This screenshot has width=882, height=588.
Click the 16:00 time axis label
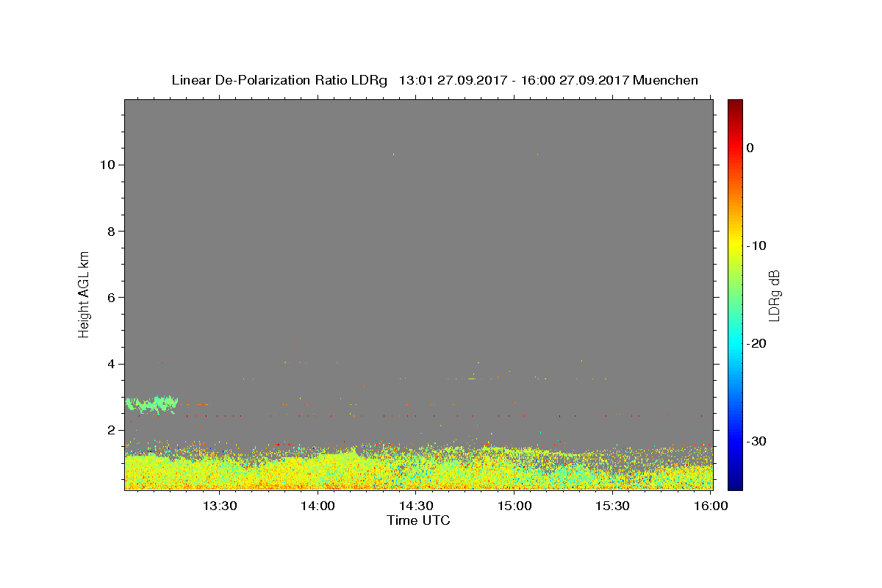[711, 506]
